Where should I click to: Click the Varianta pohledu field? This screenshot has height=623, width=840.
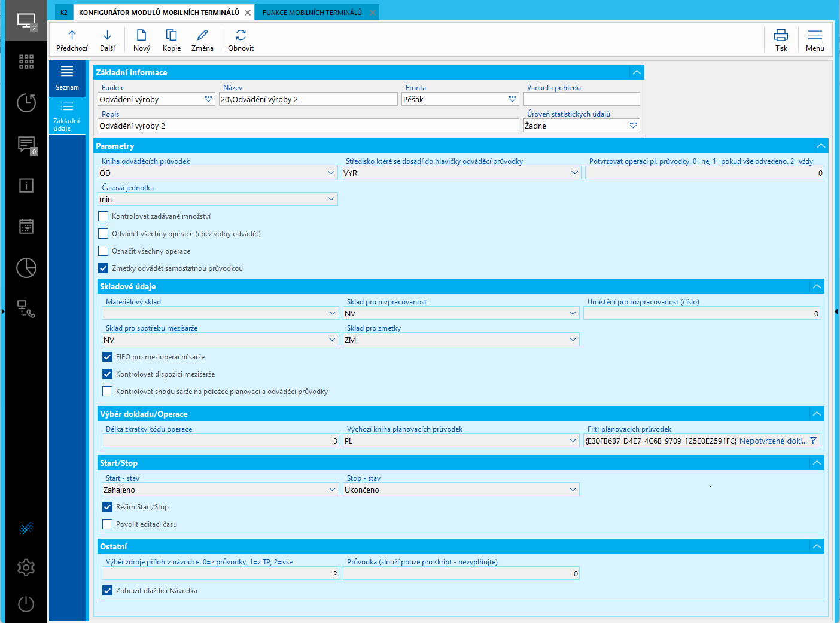point(582,99)
